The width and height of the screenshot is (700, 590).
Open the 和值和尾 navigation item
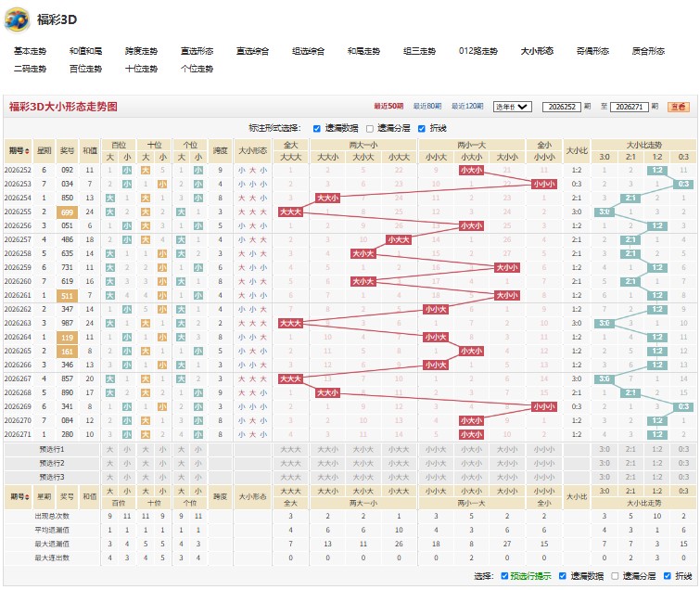(85, 51)
